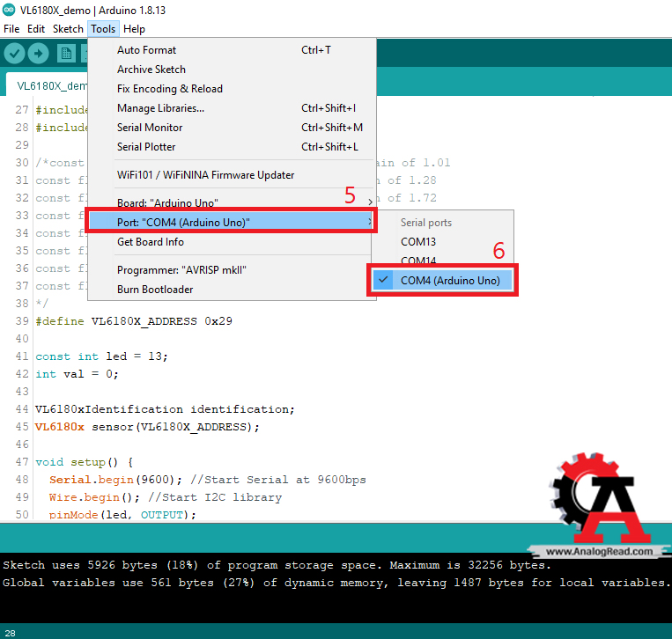Choose Burn Bootloader menu entry
Screen dimensions: 672x639
[232, 289]
